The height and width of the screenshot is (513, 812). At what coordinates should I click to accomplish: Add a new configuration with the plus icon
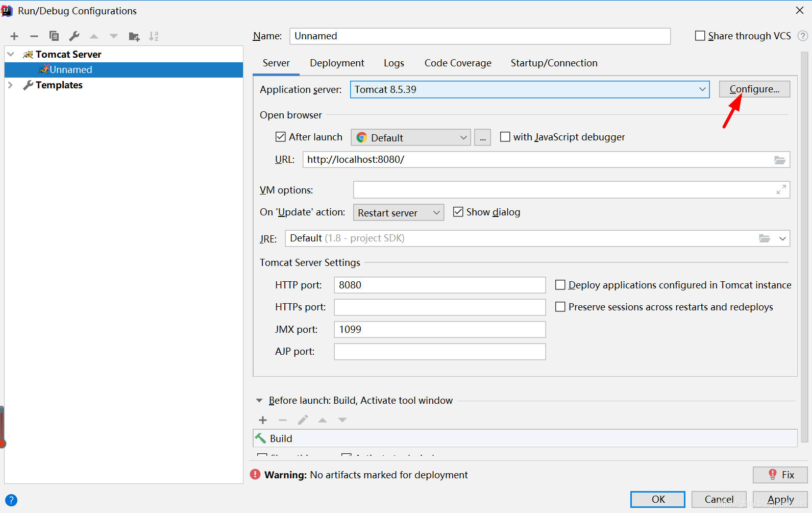coord(14,36)
